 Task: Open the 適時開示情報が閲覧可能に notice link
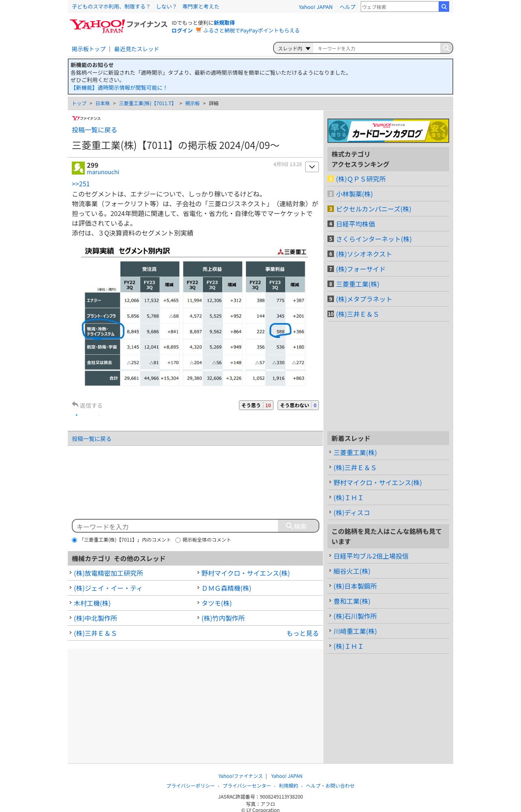(x=119, y=88)
